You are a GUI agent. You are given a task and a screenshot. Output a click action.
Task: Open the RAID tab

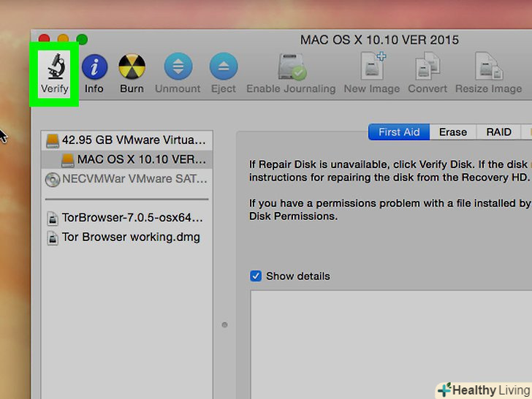498,132
